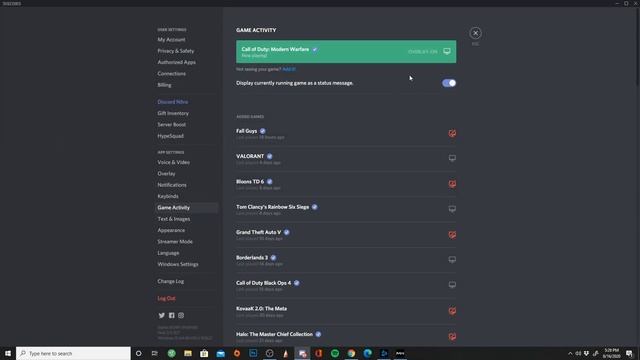This screenshot has width=640, height=360.
Task: Open Office app from taskbar
Action: 318,353
